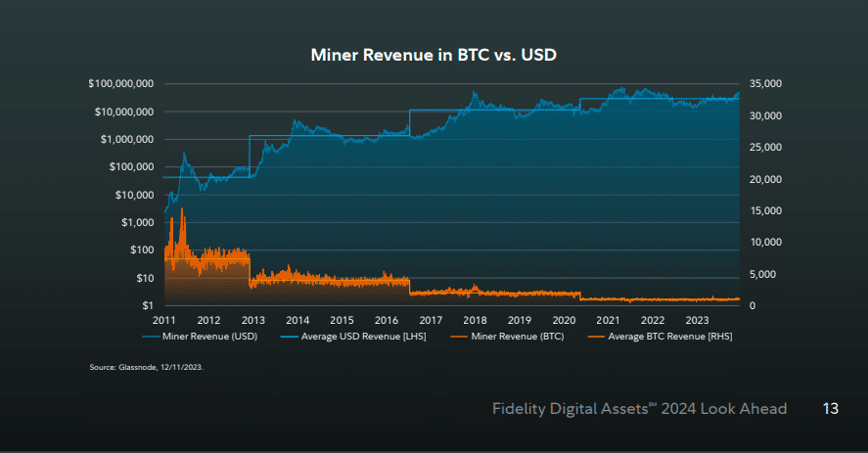Select the 2020 tick on the time axis
The height and width of the screenshot is (453, 868).
pos(564,320)
